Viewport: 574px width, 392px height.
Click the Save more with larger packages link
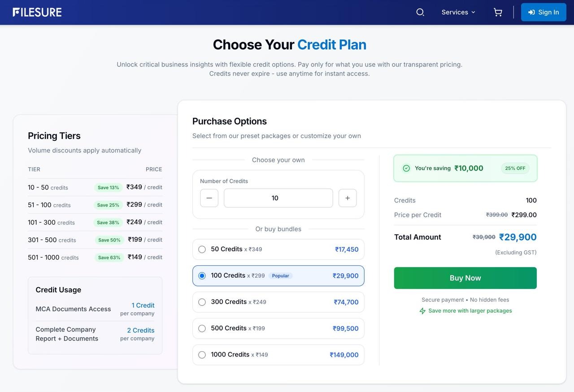point(470,311)
